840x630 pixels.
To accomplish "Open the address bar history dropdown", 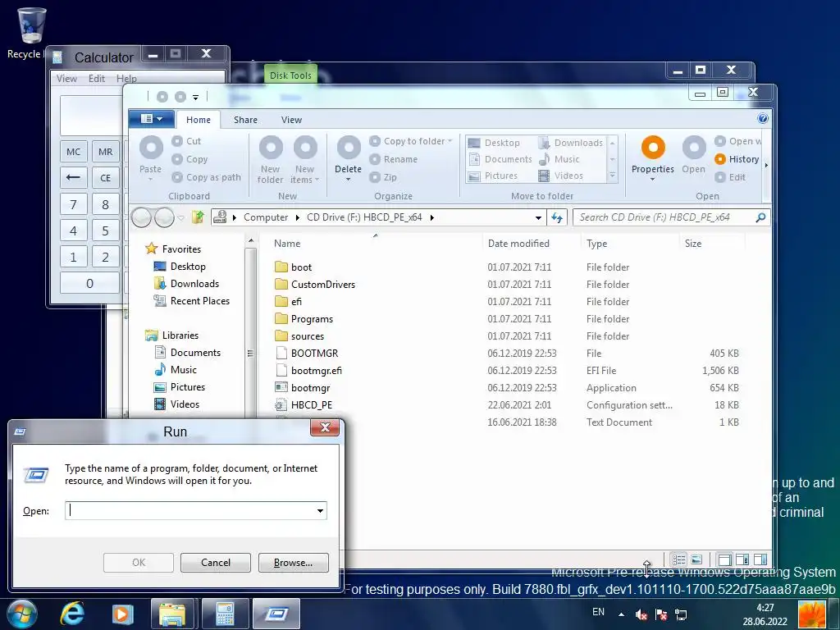I will pyautogui.click(x=538, y=217).
